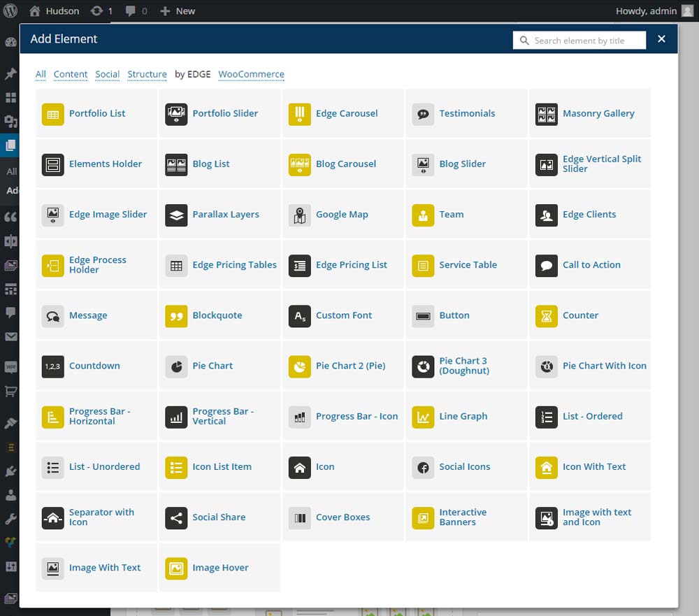Select the Image with text and Icon element
Image resolution: width=699 pixels, height=616 pixels.
point(590,517)
